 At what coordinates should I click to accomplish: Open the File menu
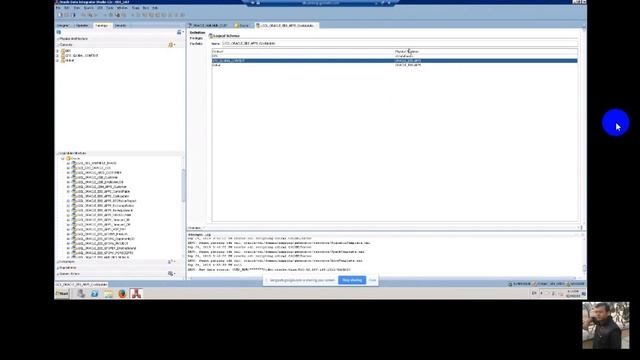click(58, 8)
